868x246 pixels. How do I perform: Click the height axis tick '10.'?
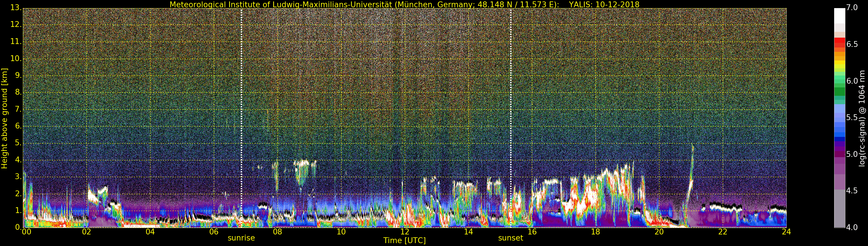click(x=16, y=58)
